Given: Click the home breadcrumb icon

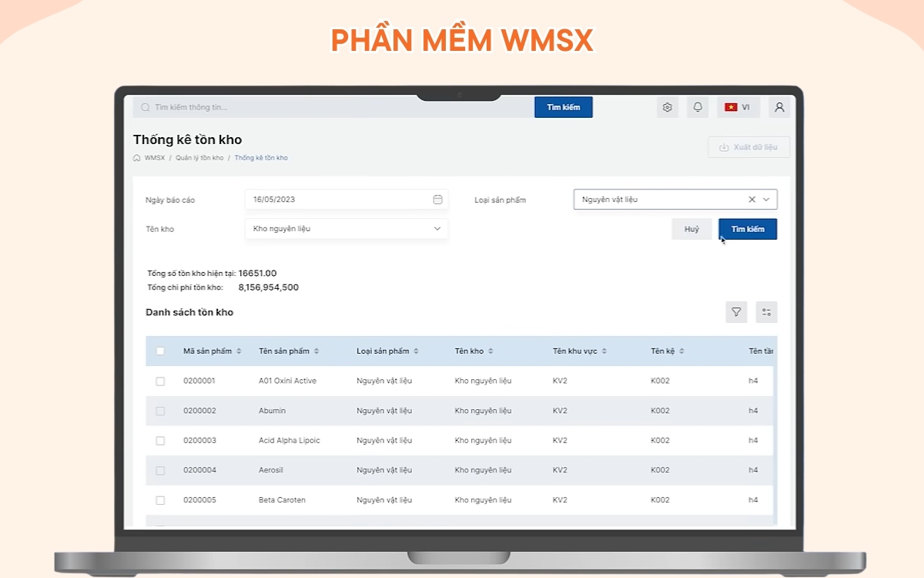Looking at the screenshot, I should point(137,158).
